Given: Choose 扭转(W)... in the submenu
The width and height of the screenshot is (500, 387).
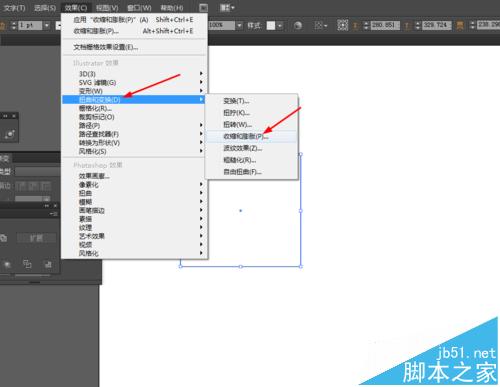Looking at the screenshot, I should [x=251, y=124].
